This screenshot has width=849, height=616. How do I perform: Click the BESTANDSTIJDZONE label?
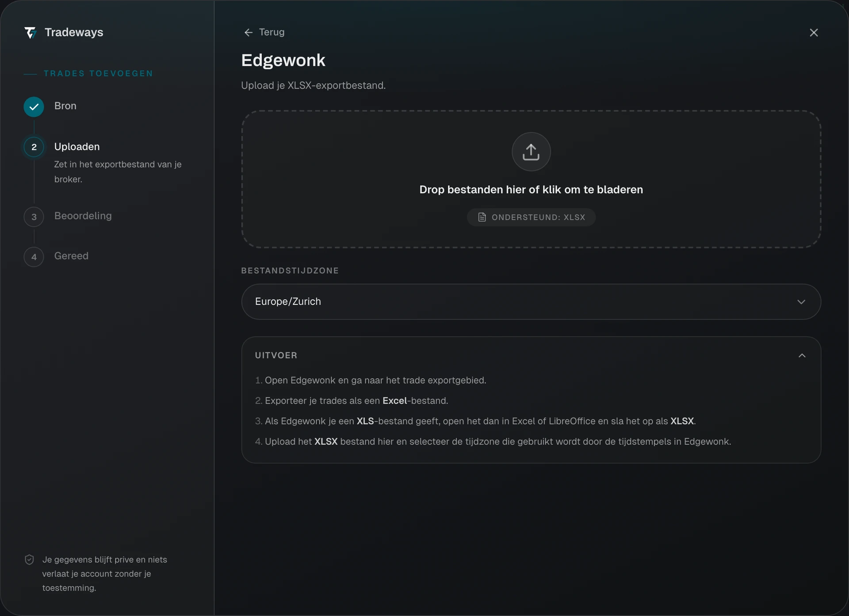coord(290,270)
